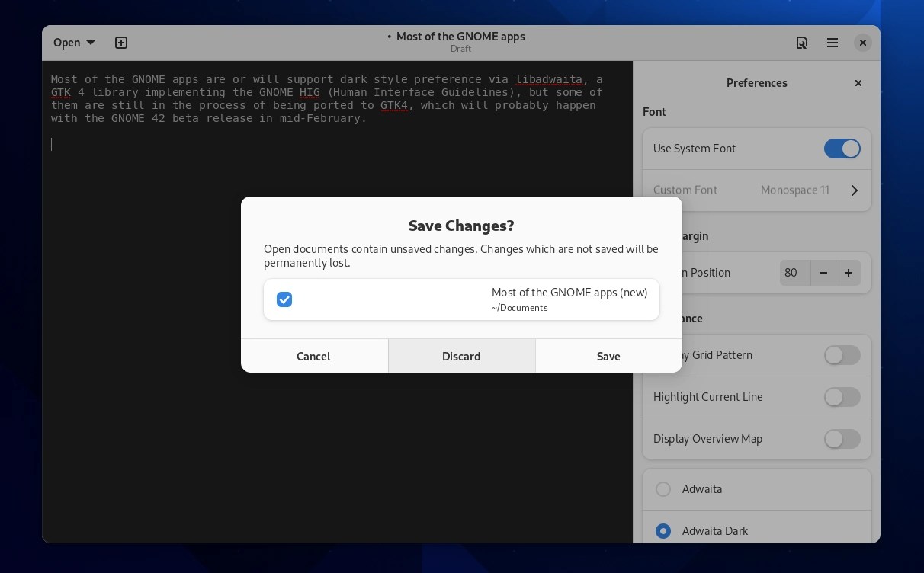Save the document changes
The height and width of the screenshot is (573, 924).
608,356
